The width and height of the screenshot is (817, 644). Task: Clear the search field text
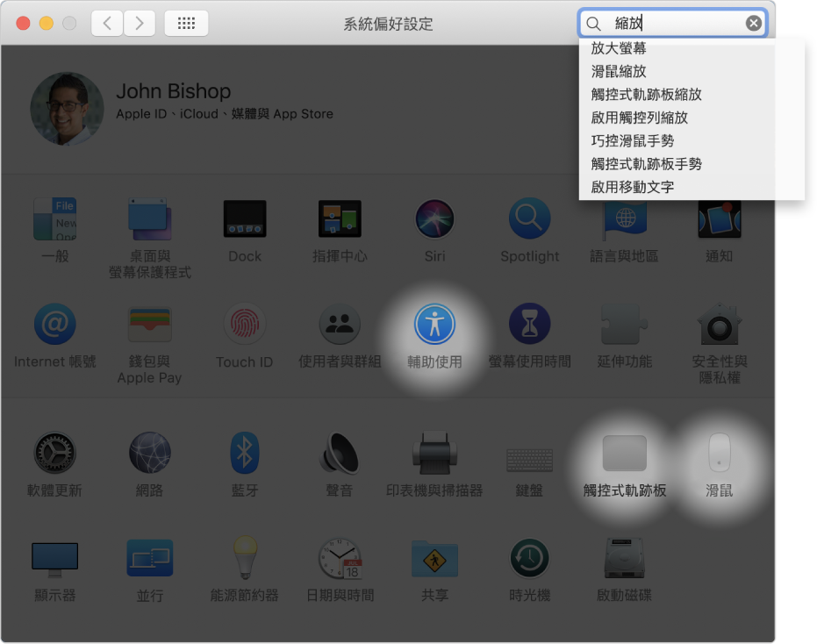point(754,23)
